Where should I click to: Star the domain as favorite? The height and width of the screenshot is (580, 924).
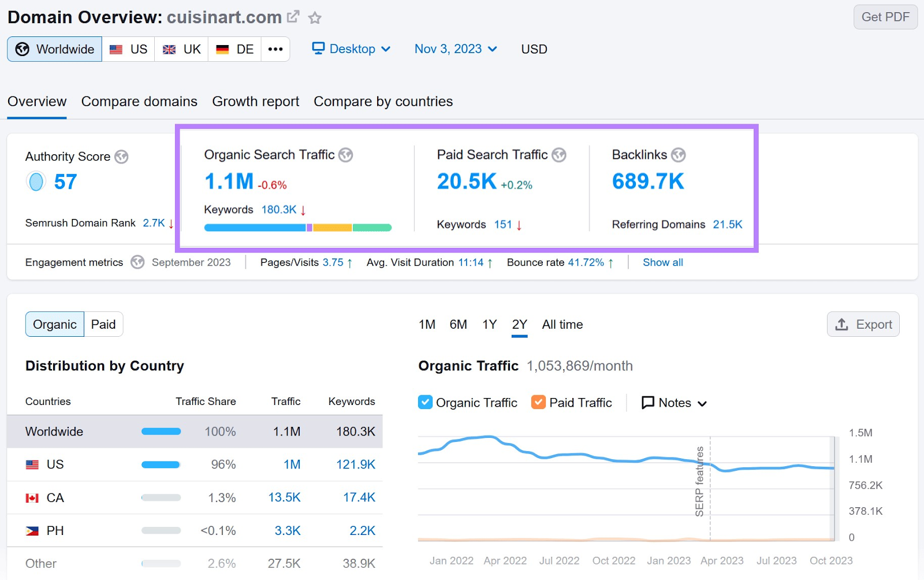pos(315,18)
